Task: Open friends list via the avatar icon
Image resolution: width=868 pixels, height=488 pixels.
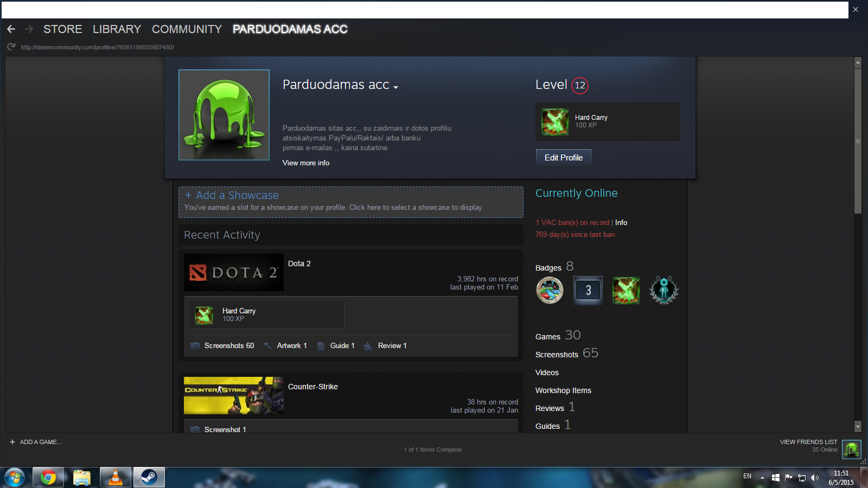Action: (x=852, y=449)
